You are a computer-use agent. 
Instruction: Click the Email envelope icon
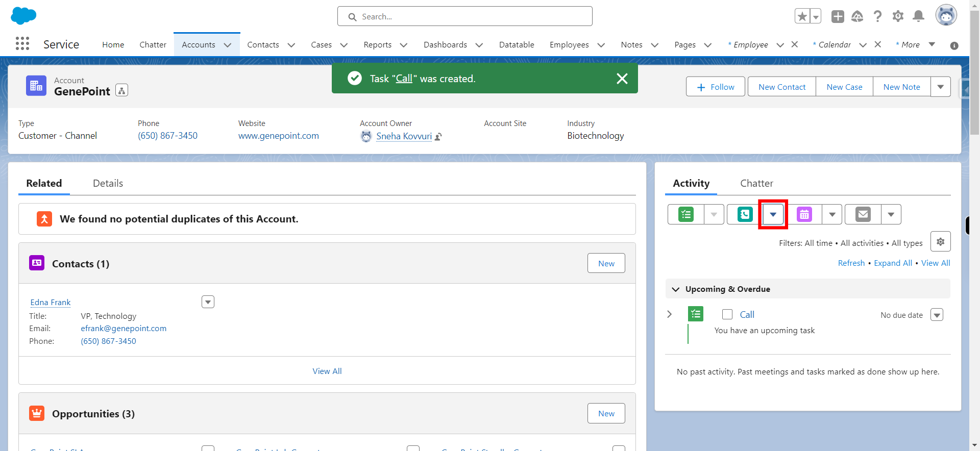[x=863, y=214]
